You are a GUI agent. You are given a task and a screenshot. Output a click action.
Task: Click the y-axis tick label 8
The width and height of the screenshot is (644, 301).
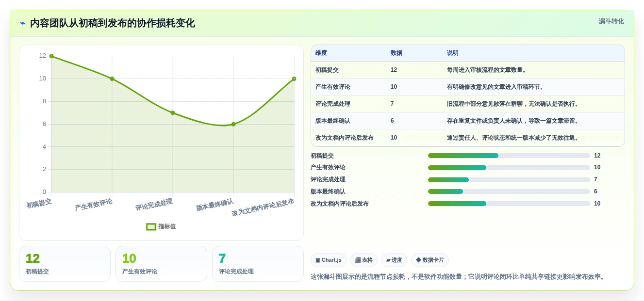pyautogui.click(x=44, y=101)
